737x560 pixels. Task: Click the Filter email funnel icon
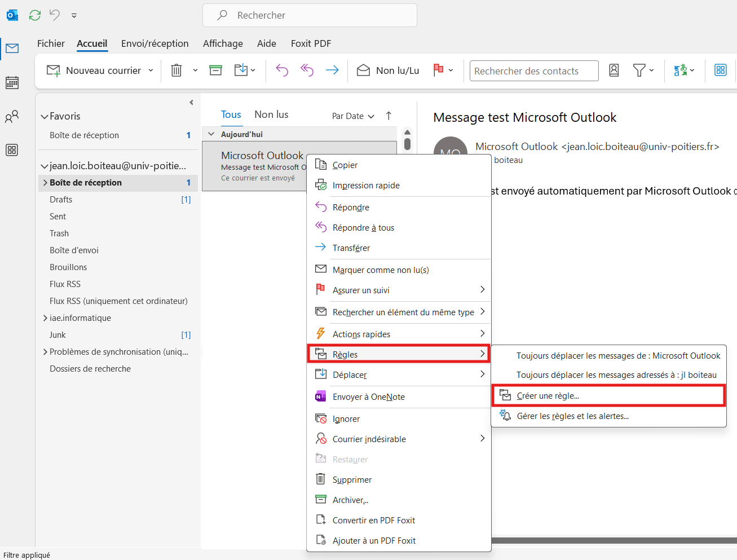point(639,70)
